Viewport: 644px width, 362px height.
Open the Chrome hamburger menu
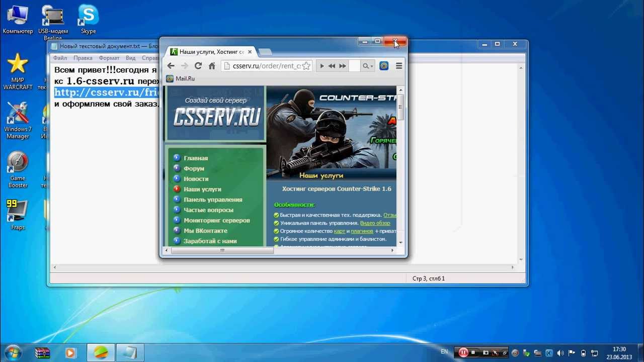point(399,66)
